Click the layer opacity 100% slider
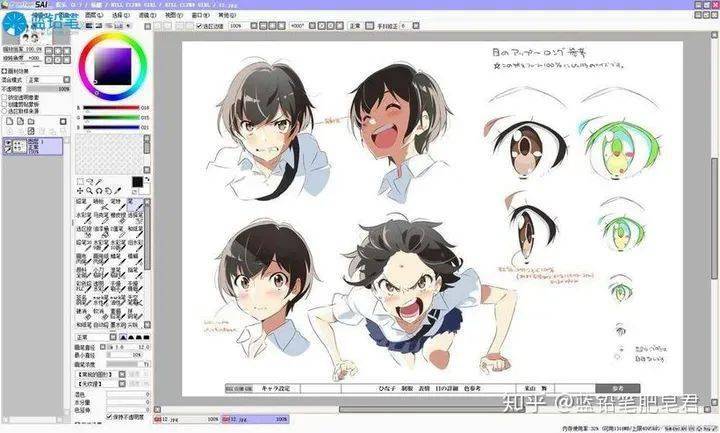Viewport: 720px width, 433px height. click(x=48, y=89)
